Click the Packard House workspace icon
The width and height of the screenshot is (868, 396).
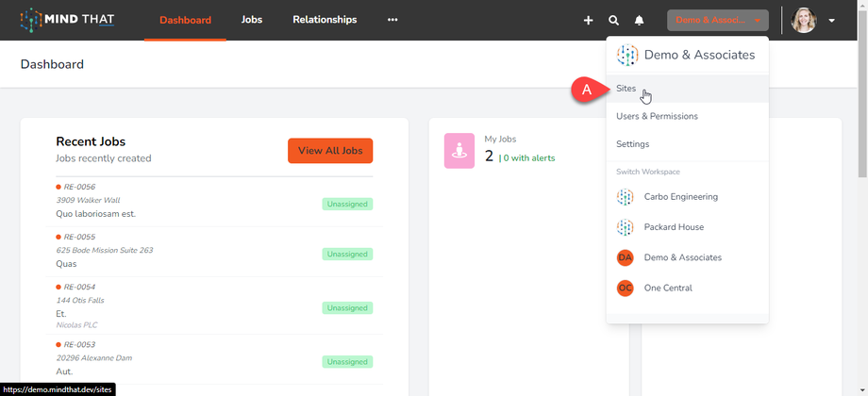626,227
